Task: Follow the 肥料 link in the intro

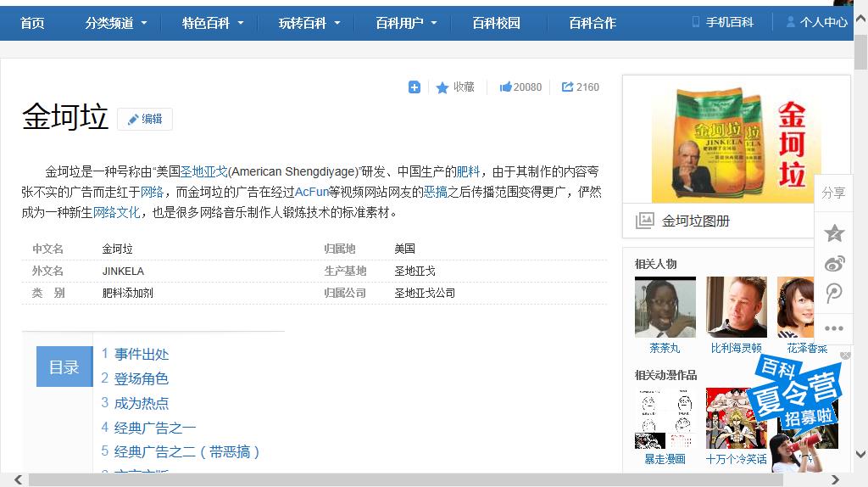Action: (x=468, y=171)
